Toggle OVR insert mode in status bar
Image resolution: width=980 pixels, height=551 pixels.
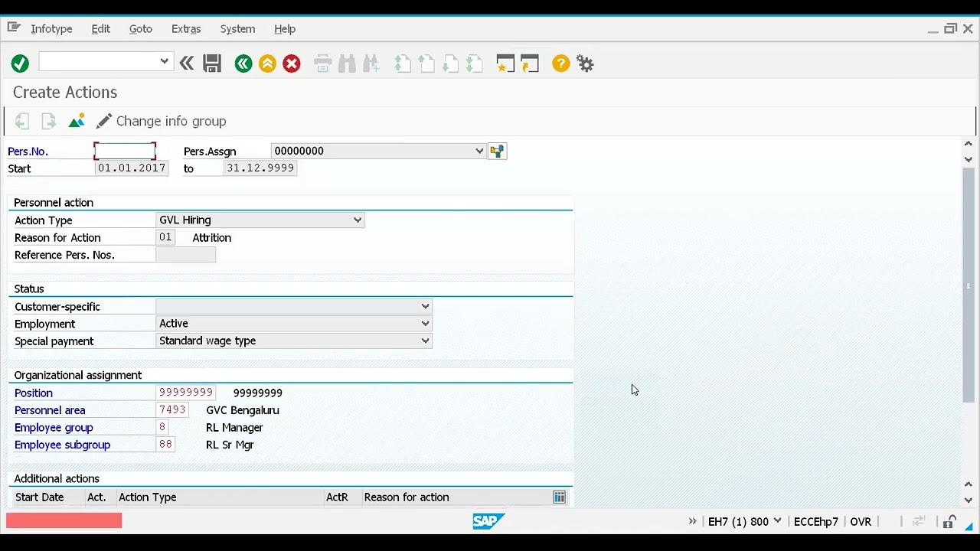click(x=861, y=521)
